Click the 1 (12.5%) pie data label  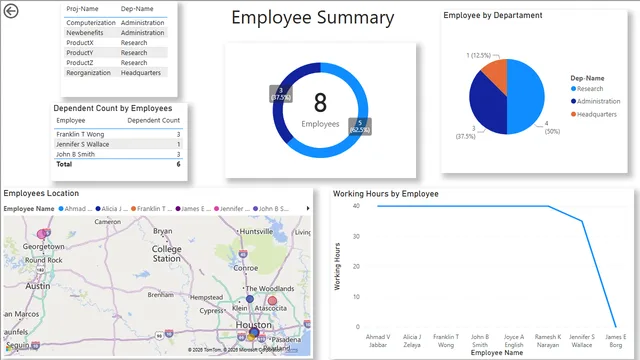(x=478, y=56)
